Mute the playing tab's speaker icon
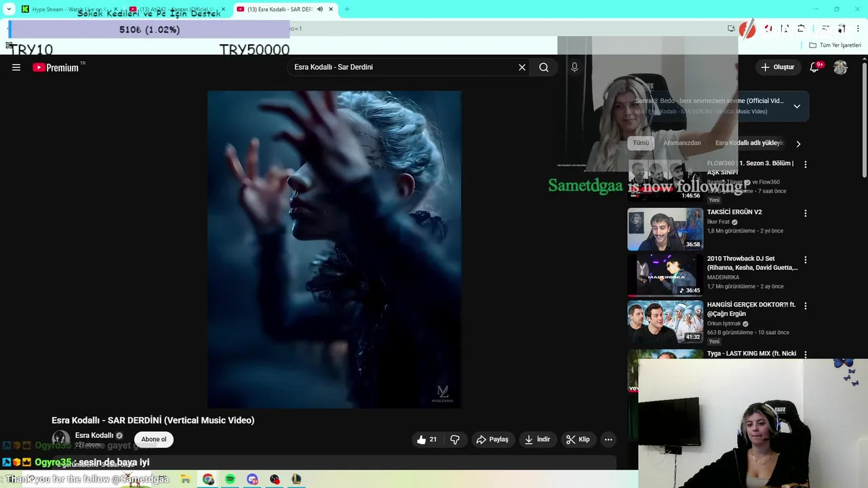This screenshot has height=488, width=868. click(320, 9)
